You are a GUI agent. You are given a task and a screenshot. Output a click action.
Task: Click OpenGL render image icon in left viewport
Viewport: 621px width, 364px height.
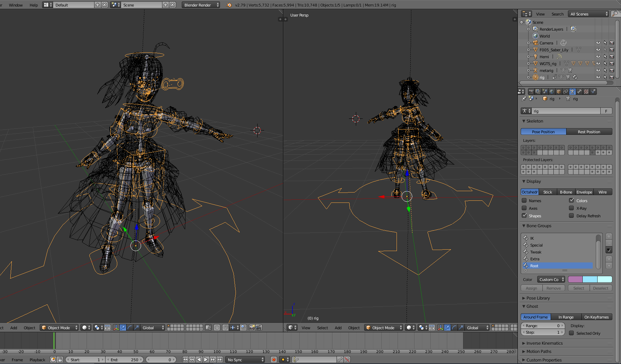click(252, 327)
